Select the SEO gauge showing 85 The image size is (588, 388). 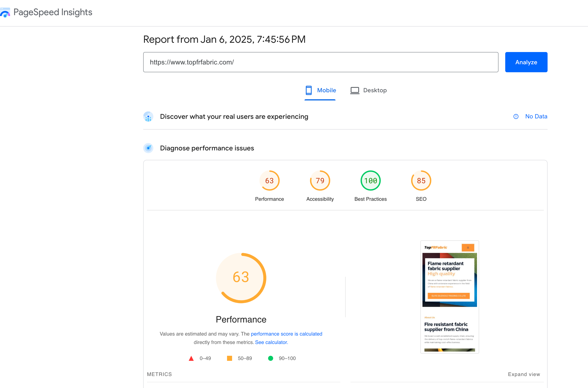421,181
